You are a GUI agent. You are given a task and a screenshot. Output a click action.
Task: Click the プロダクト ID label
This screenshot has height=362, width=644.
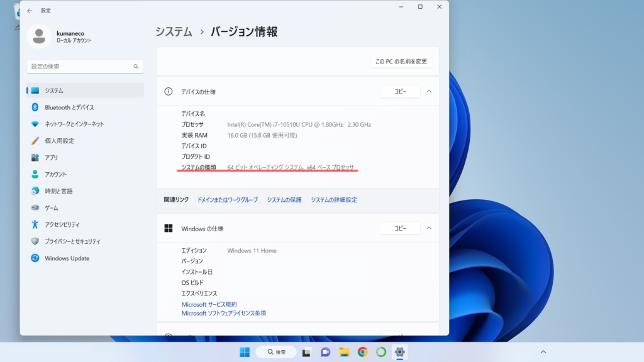point(196,156)
